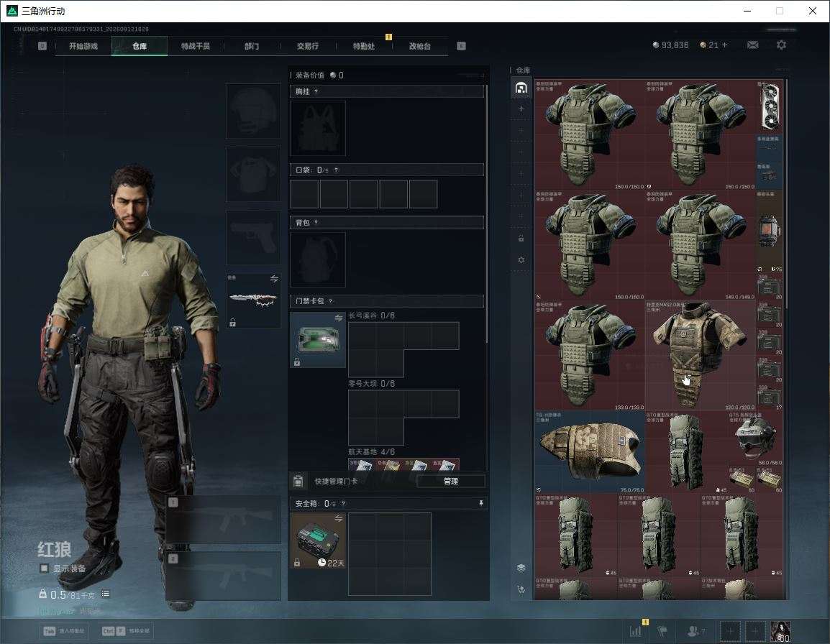Show the 门禁卡包 help tooltip
The width and height of the screenshot is (830, 644).
(x=330, y=301)
